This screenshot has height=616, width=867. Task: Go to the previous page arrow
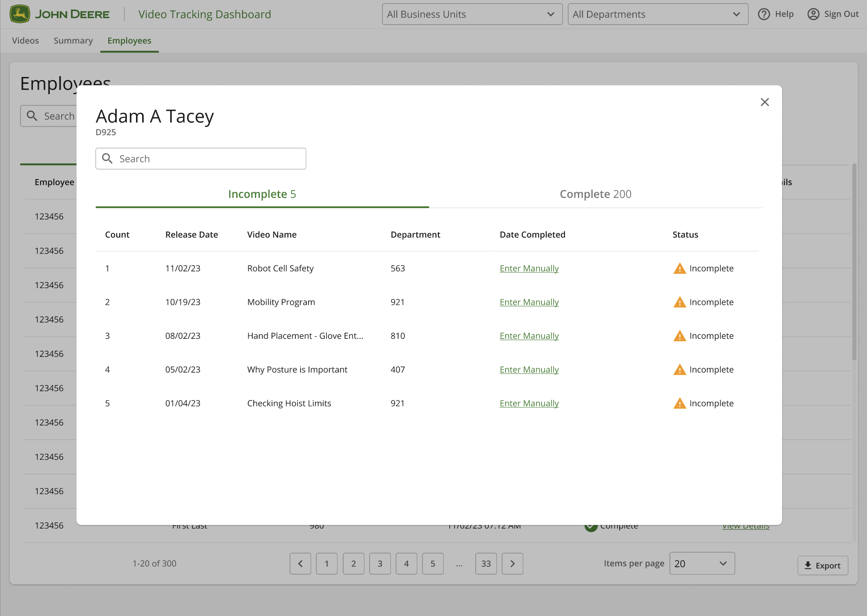[301, 564]
